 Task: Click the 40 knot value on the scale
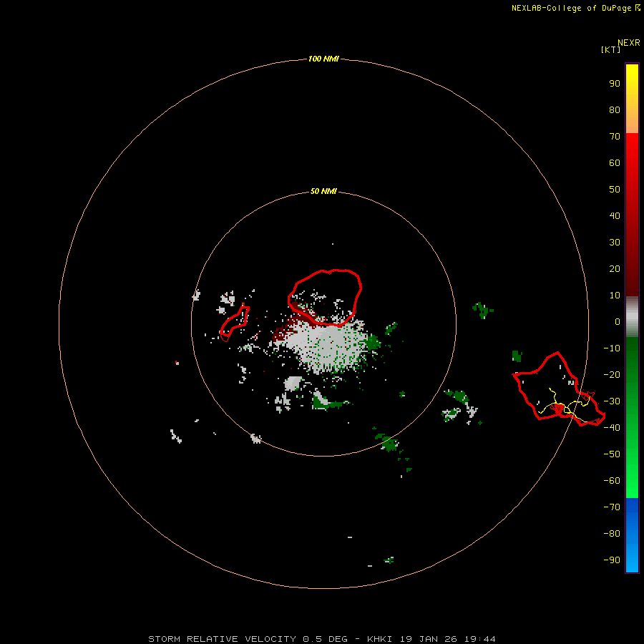[x=615, y=215]
